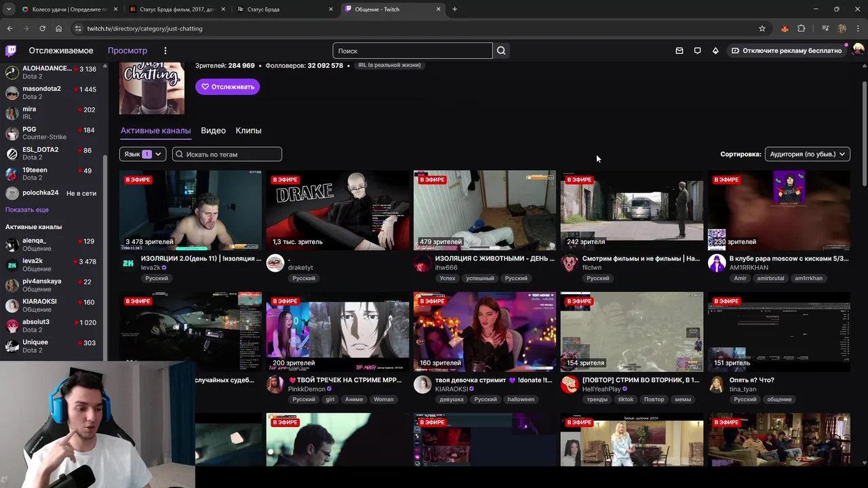Switch to the Видео tab
Image resolution: width=868 pixels, height=488 pixels.
pyautogui.click(x=213, y=131)
